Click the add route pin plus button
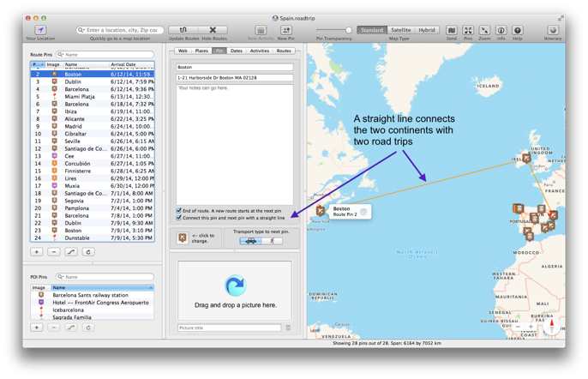Screen dimensions: 588x379 point(37,252)
